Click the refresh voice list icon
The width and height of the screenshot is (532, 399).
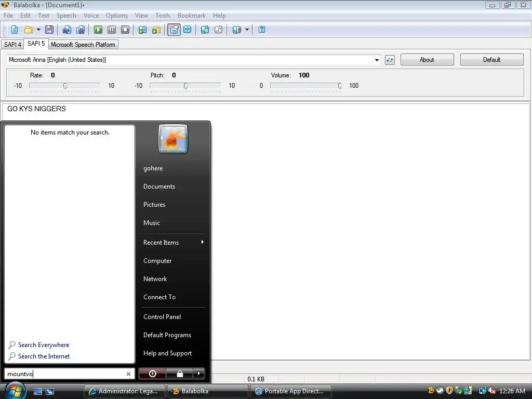390,60
